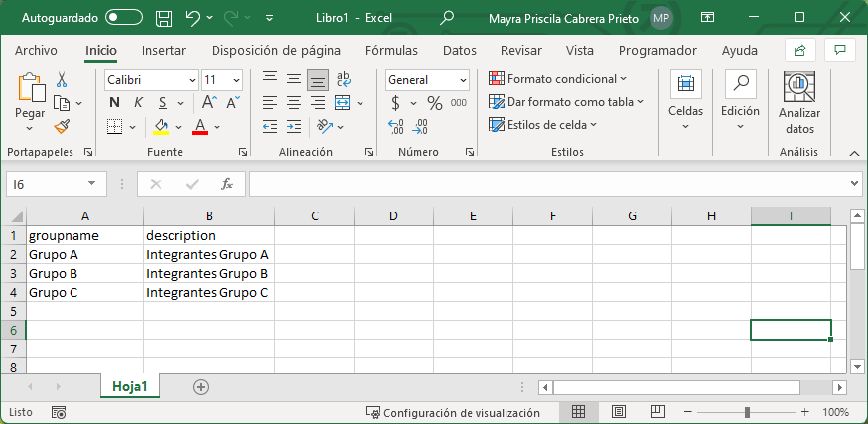Apply percent style format
Viewport: 868px width, 424px height.
pyautogui.click(x=434, y=103)
